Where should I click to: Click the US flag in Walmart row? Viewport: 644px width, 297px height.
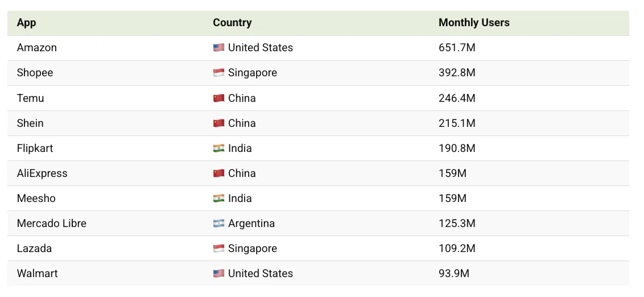[x=218, y=273]
